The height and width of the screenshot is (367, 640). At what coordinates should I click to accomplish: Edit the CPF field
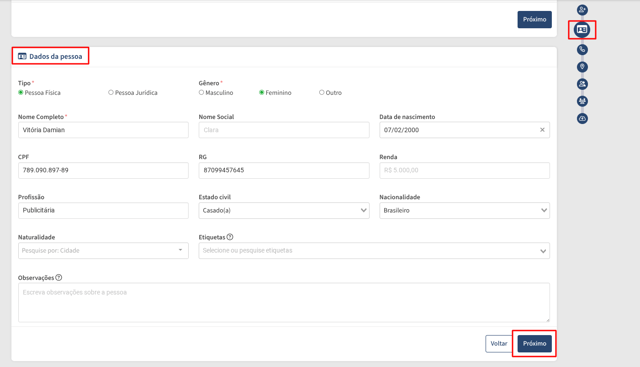[103, 170]
